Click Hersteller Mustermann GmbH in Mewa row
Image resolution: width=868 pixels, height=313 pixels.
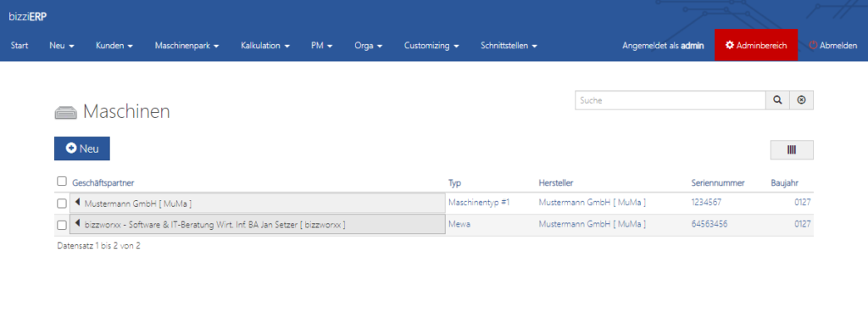(593, 224)
